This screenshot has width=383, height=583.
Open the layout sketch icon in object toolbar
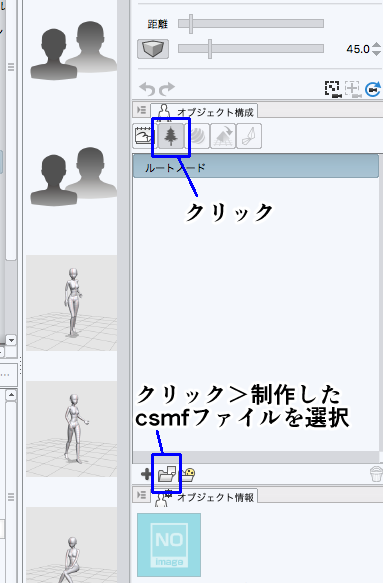pos(144,136)
